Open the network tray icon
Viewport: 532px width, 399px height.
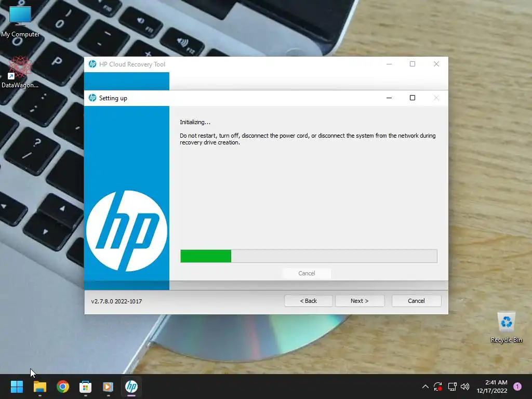pos(452,387)
